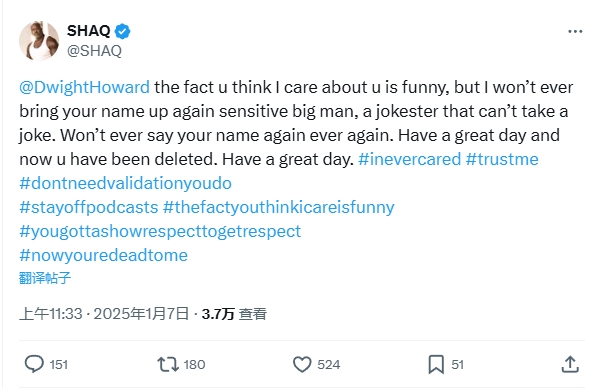This screenshot has width=599, height=388.
Task: Open the @DwightHoward mention link
Action: 84,87
